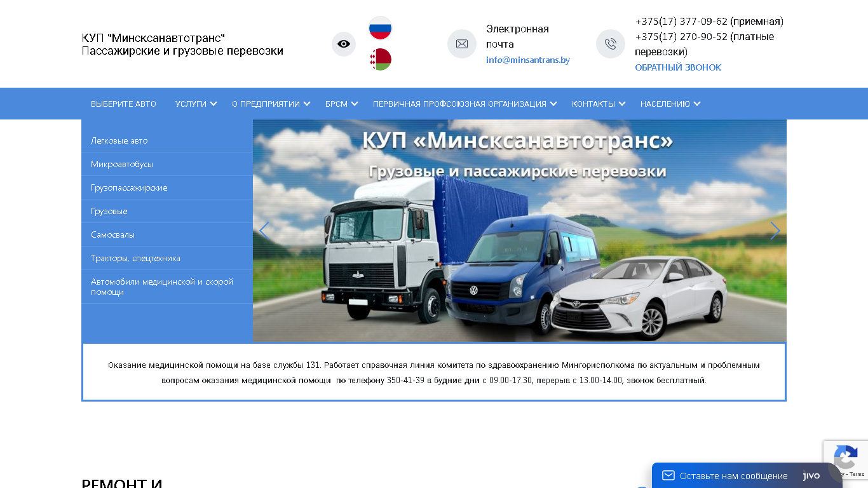
Task: Expand the Населению chevron
Action: click(x=698, y=104)
